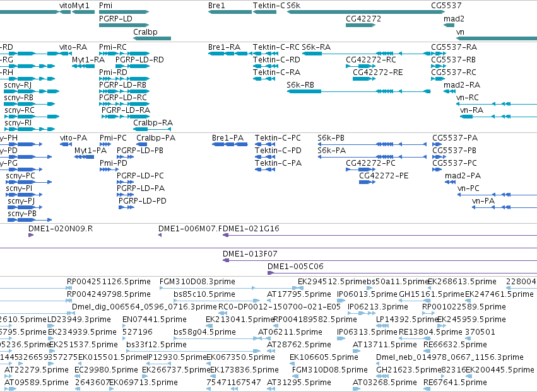Select the S6k-PB protein label
Screen dimensions: 537x392
[331, 138]
